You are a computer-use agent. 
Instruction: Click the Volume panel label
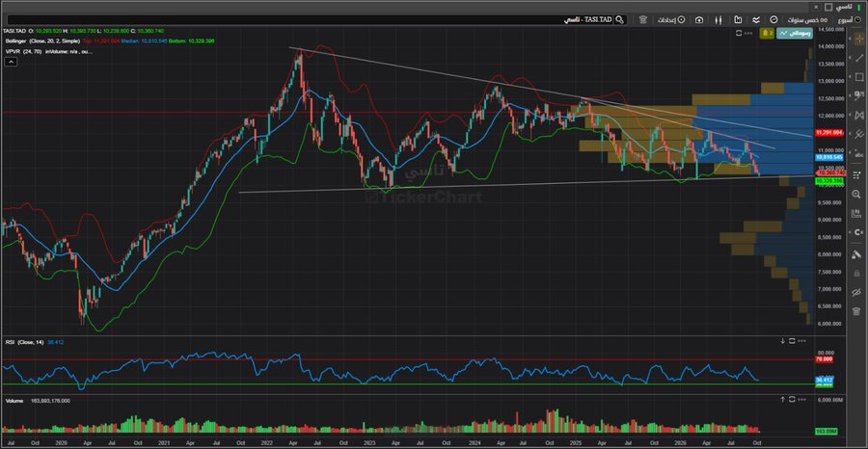point(14,400)
